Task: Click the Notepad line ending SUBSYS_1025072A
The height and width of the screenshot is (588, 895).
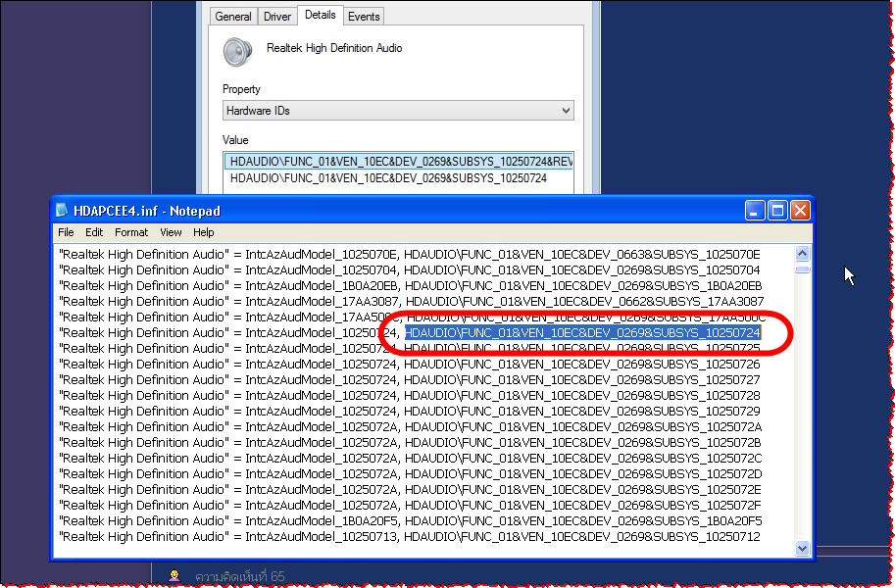Action: click(x=410, y=427)
